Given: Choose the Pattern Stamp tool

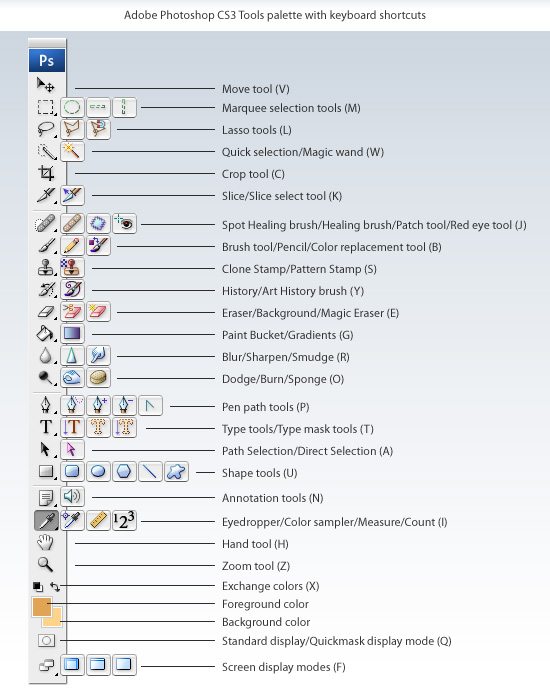Looking at the screenshot, I should (x=72, y=268).
